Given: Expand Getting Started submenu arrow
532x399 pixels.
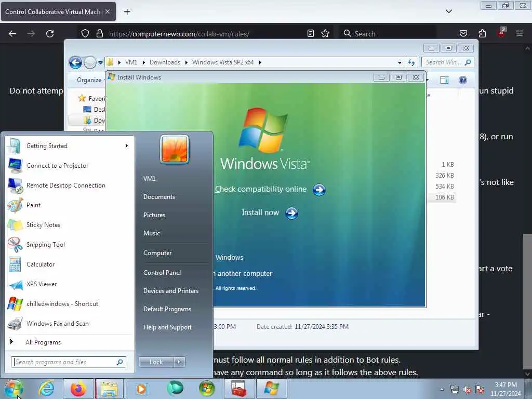Looking at the screenshot, I should click(x=127, y=146).
